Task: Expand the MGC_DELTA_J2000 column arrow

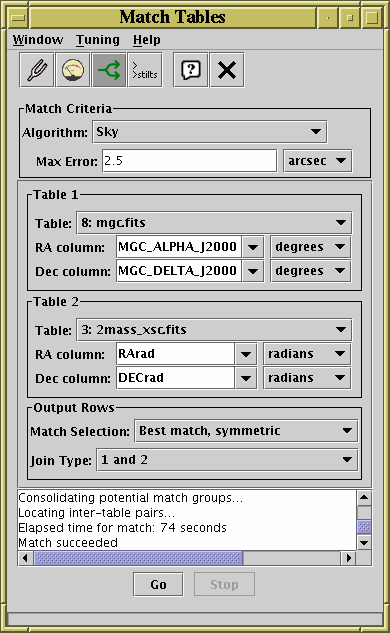Action: point(253,270)
